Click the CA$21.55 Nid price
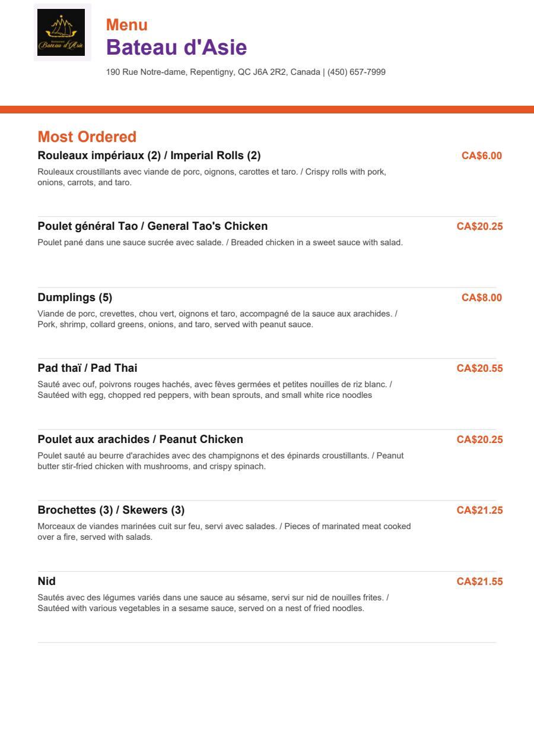Viewport: 534px width, 756px height. click(x=479, y=581)
